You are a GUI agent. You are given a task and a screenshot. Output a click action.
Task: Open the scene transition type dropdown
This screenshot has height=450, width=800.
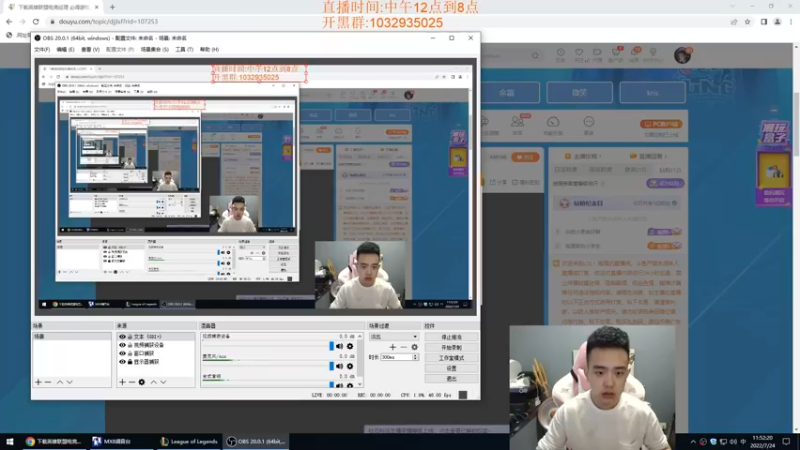point(393,337)
